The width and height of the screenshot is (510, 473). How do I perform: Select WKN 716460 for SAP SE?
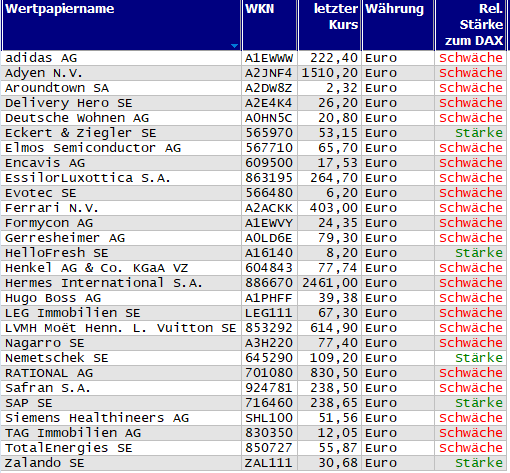269,403
